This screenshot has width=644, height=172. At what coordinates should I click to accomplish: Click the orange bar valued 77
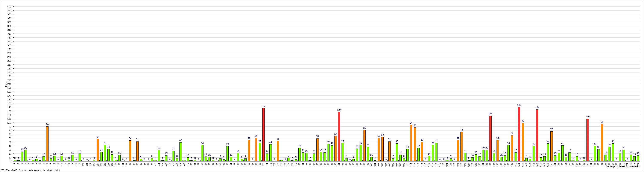point(551,146)
